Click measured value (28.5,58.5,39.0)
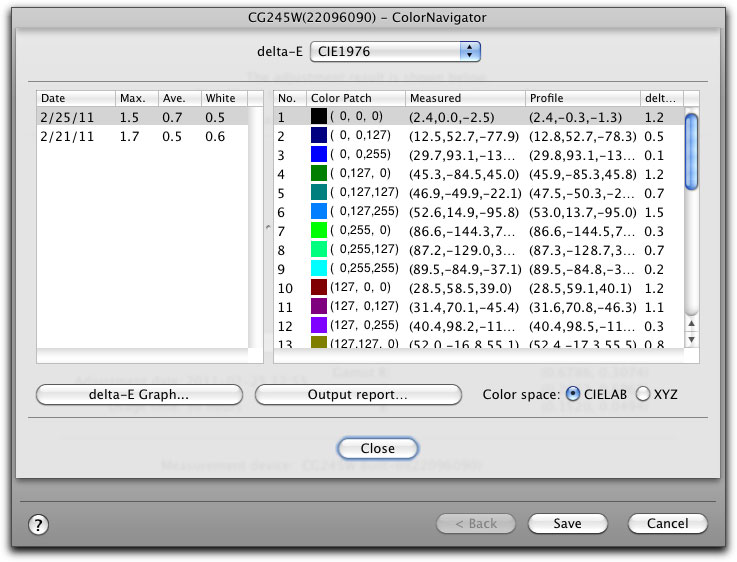737x562 pixels. pyautogui.click(x=460, y=288)
